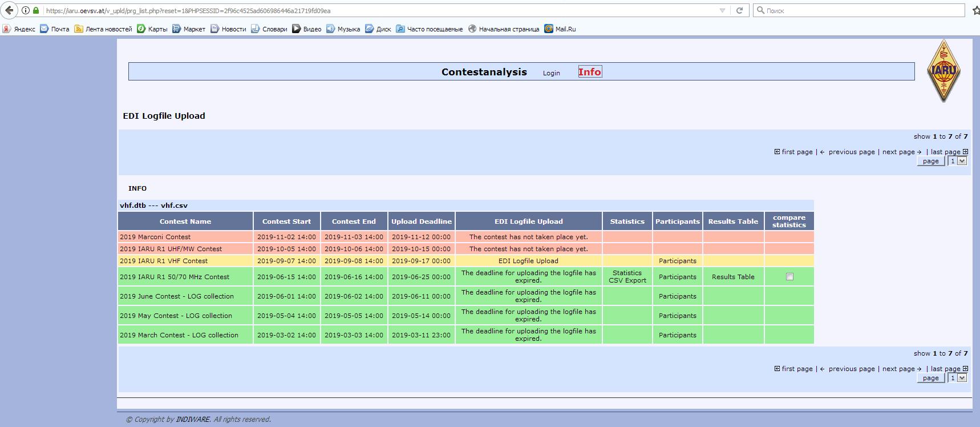Click the Login menu link
Viewport: 980px width, 427px height.
click(551, 73)
